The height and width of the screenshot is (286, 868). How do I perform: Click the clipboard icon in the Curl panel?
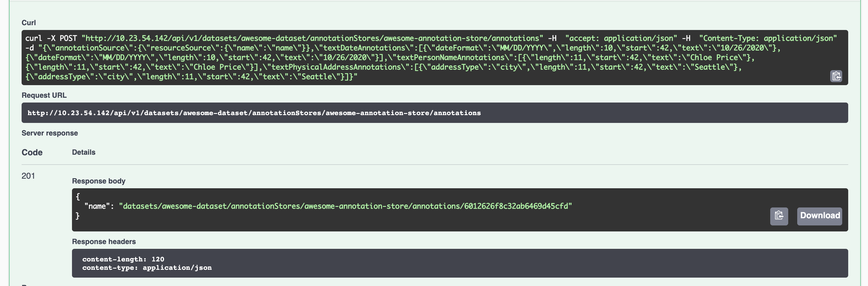click(836, 76)
